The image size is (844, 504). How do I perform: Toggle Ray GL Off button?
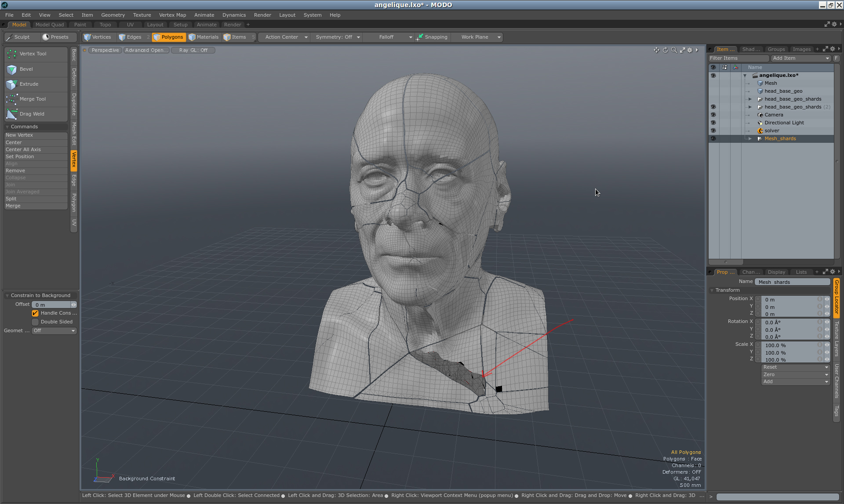point(193,51)
